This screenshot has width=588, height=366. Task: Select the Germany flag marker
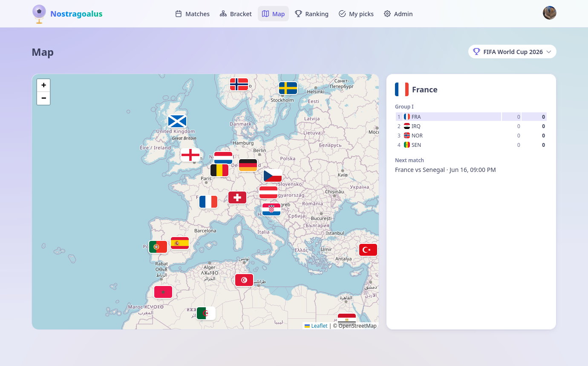click(x=248, y=165)
